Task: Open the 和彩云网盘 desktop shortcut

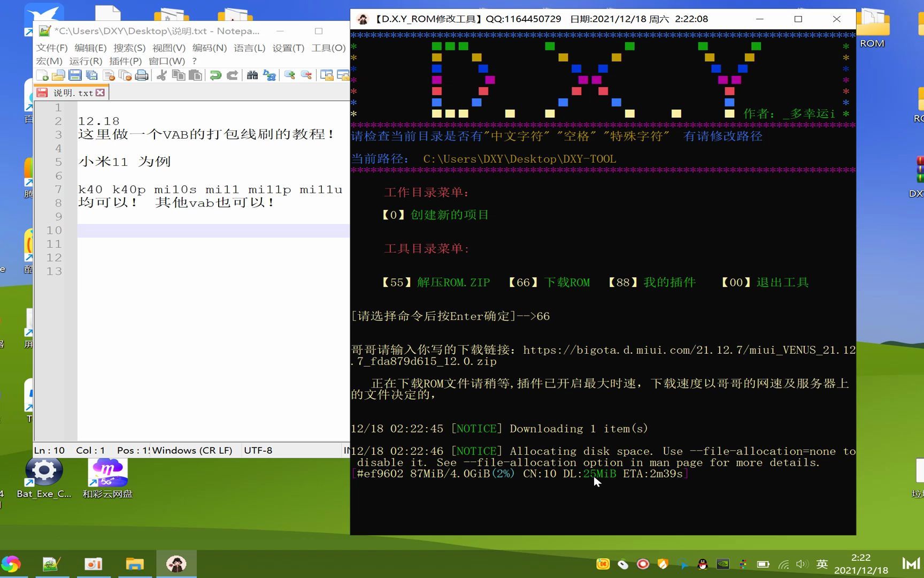Action: click(107, 478)
